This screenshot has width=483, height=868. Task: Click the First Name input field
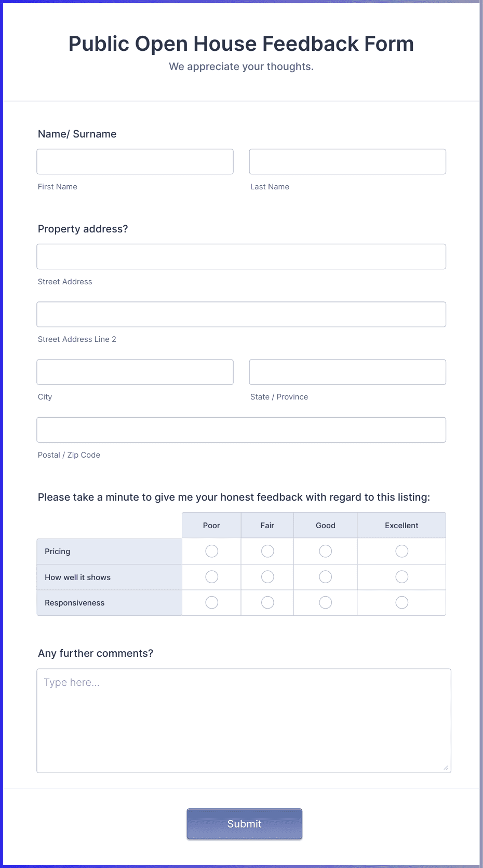[135, 161]
